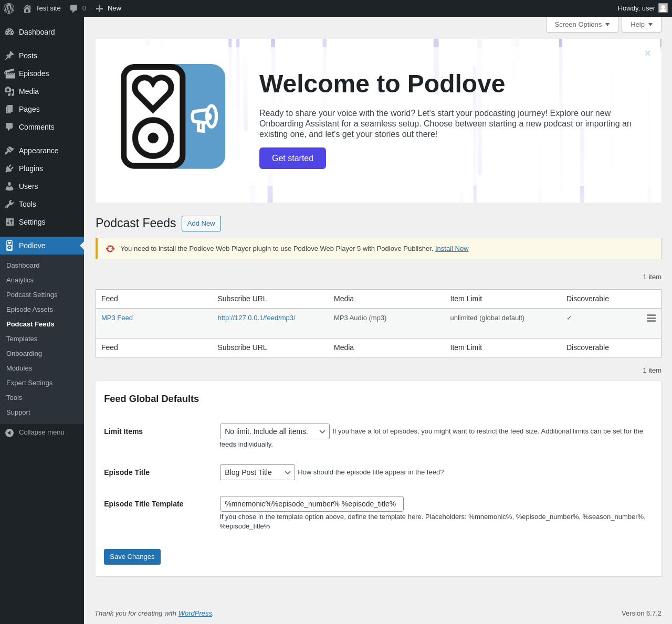Click the Appearance brush icon
This screenshot has width=672, height=624.
(9, 151)
